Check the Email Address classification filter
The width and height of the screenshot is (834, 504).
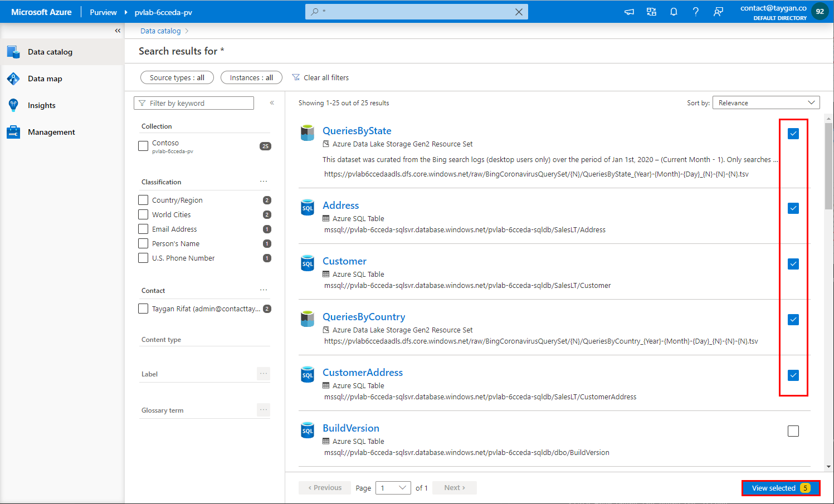(x=143, y=229)
